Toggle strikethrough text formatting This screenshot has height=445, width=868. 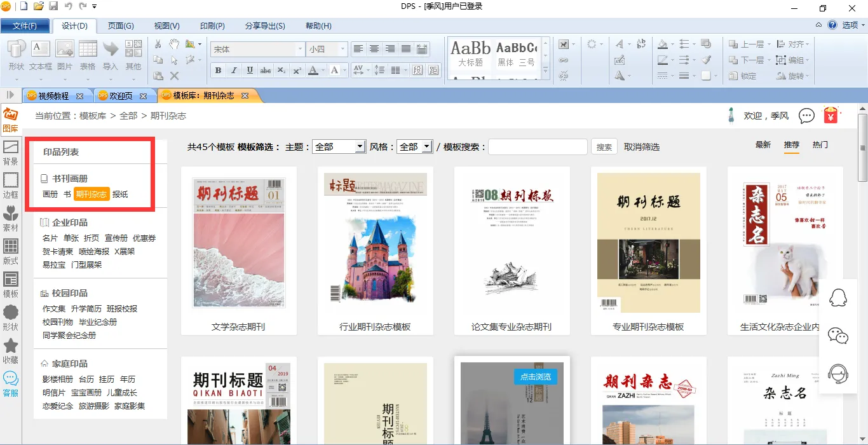pyautogui.click(x=266, y=71)
